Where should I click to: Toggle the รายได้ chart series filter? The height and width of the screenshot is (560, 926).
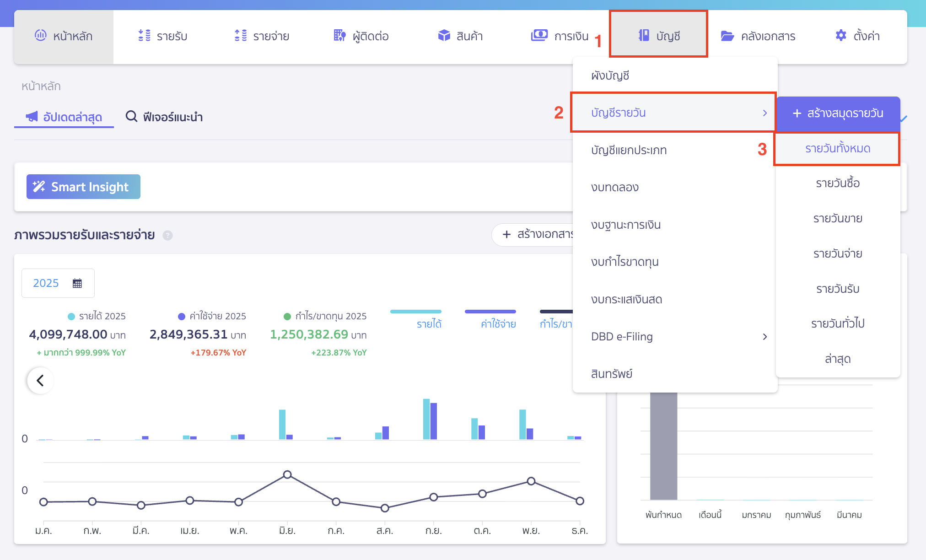tap(428, 323)
